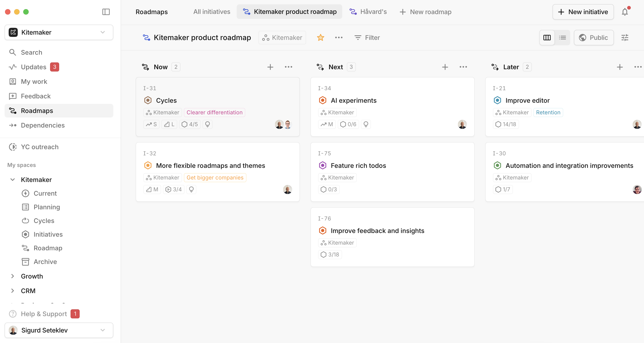Open Sigurd Seteklev user menu
This screenshot has width=644, height=343.
point(59,330)
